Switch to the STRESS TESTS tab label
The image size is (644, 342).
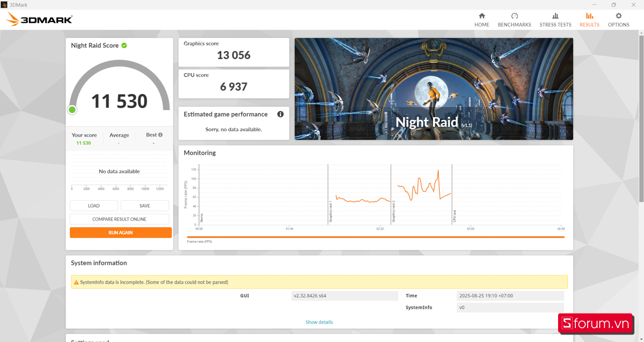555,25
